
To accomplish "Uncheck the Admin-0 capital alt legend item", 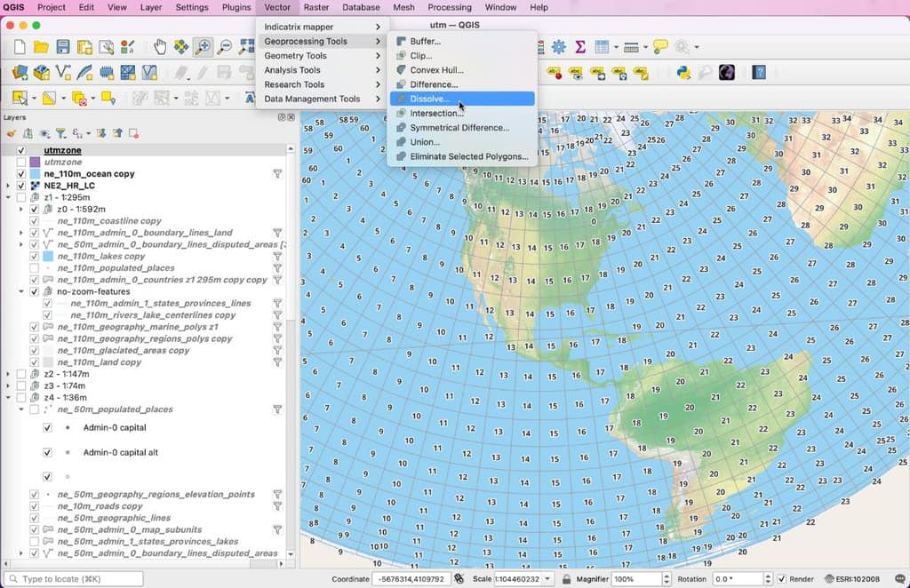I will (x=47, y=452).
